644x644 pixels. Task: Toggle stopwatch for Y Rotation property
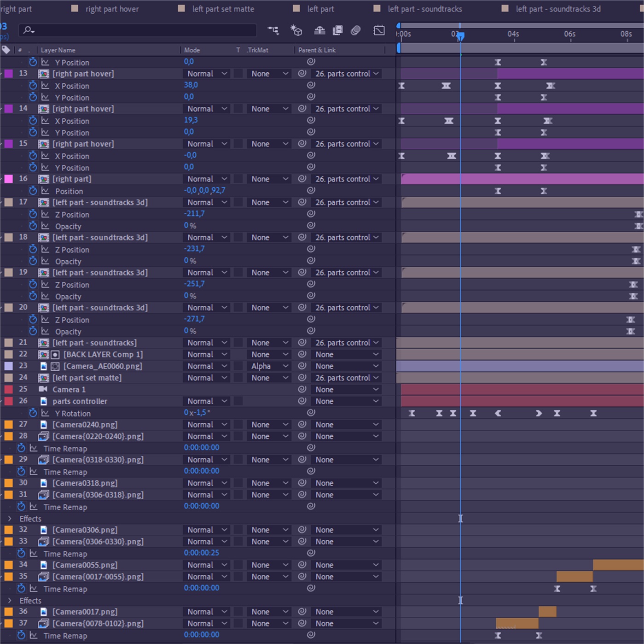coord(33,413)
